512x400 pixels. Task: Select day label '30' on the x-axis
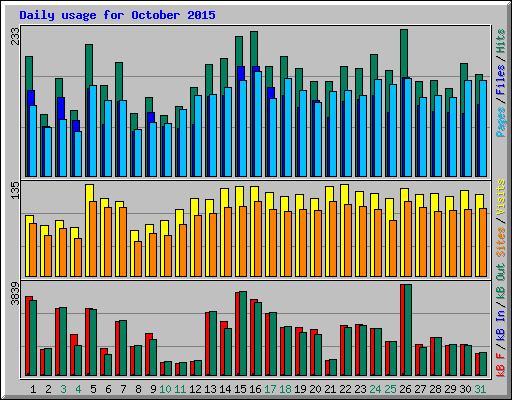(x=465, y=389)
